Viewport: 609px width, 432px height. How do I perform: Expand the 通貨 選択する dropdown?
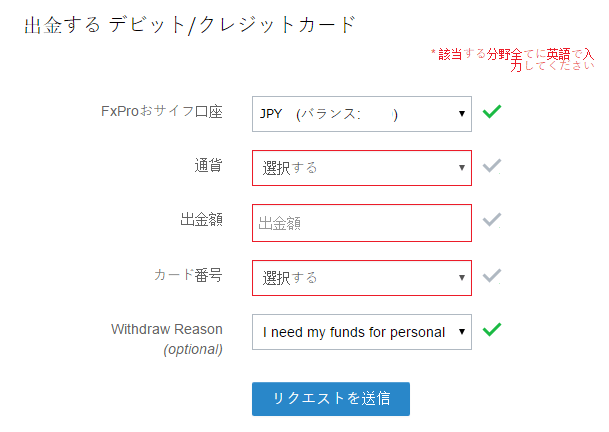pyautogui.click(x=362, y=168)
